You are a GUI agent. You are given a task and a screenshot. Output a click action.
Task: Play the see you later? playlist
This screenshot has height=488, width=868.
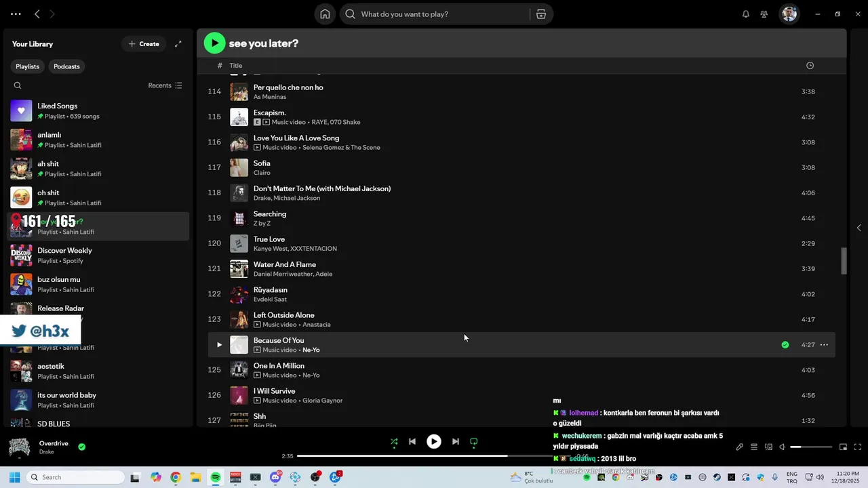click(x=214, y=43)
